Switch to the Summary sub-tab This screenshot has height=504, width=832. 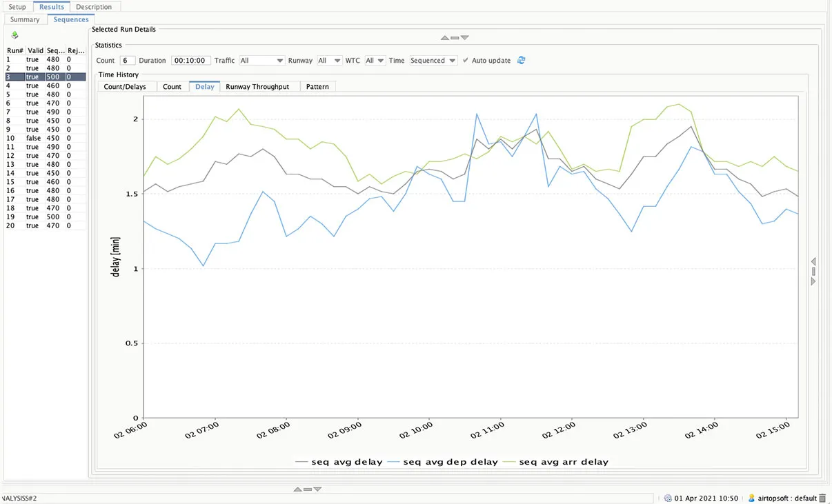coord(25,19)
